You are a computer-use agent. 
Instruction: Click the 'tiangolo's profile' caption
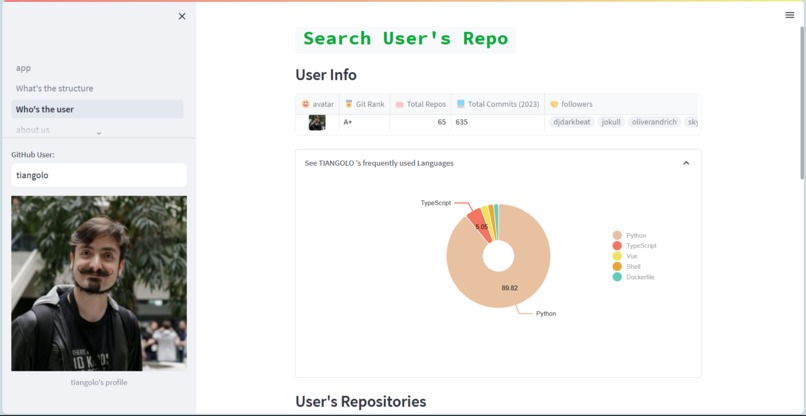pos(99,383)
